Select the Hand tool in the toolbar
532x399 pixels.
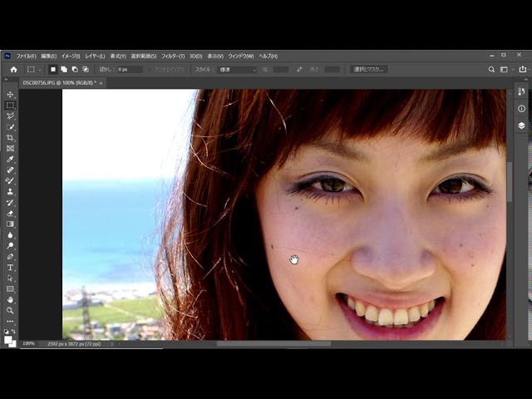pos(11,299)
